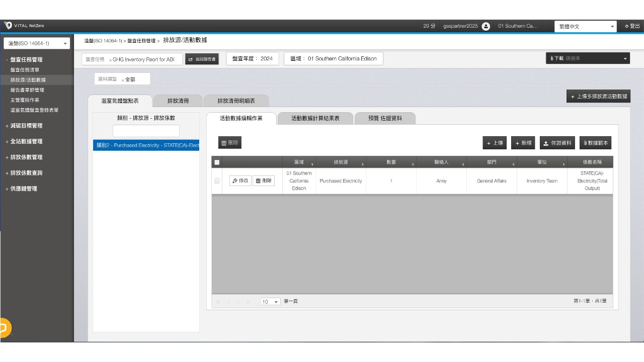644x362 pixels.
Task: Click the 新增 add button
Action: pos(523,143)
